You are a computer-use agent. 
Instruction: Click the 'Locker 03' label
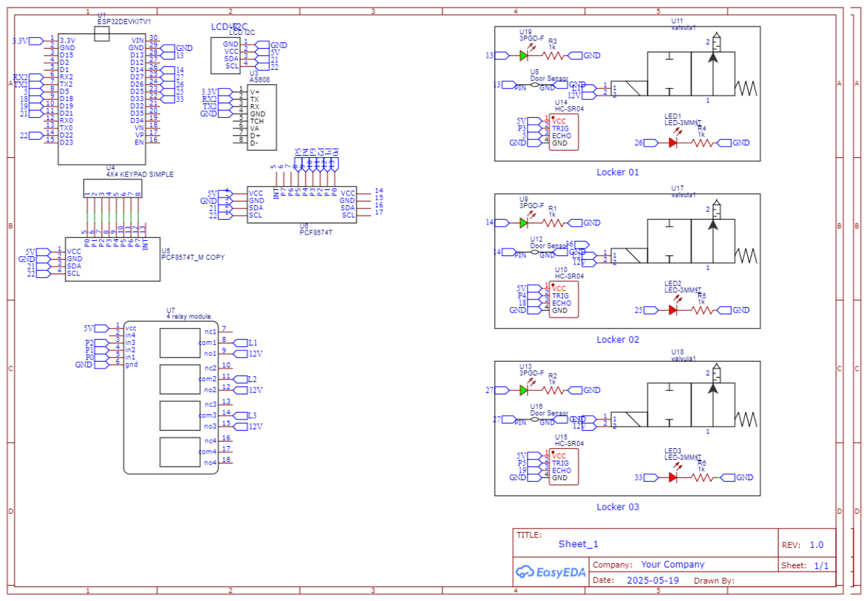618,507
